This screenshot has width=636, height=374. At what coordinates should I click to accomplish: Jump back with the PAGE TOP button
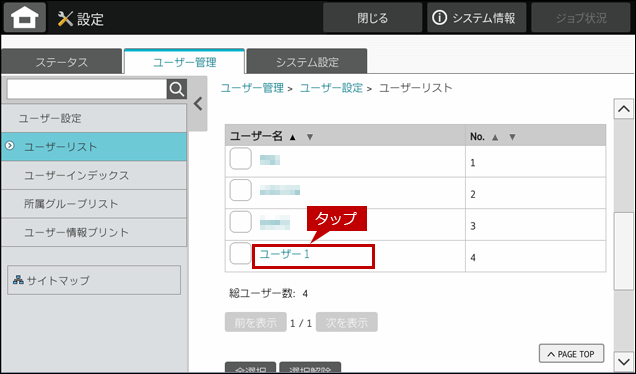tap(571, 354)
